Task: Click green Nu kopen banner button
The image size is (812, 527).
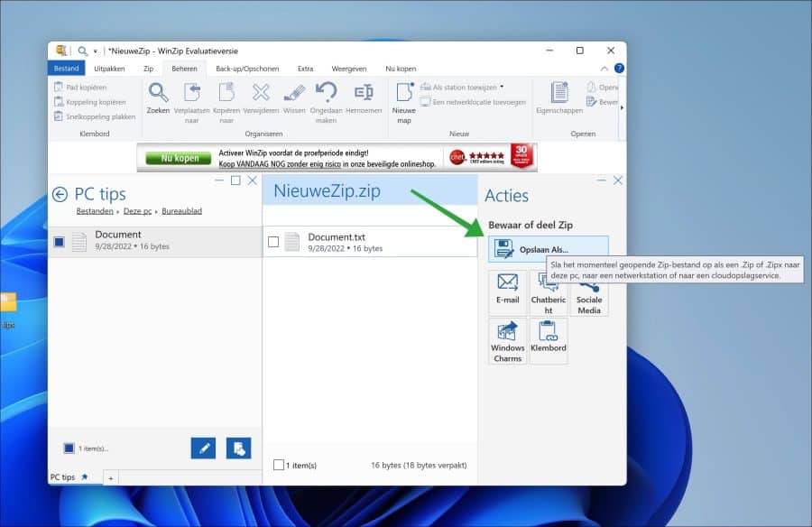Action: (x=178, y=158)
